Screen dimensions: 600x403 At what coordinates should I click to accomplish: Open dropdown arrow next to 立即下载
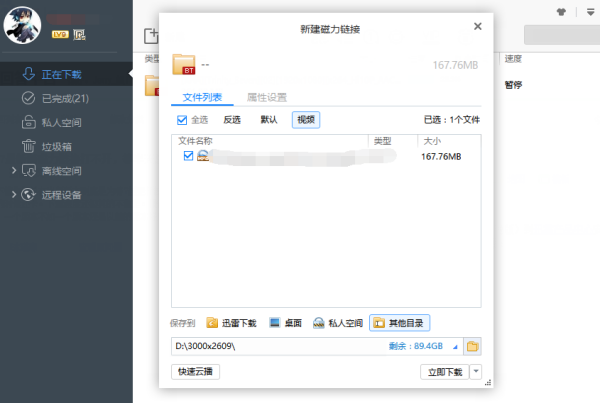[x=475, y=372]
